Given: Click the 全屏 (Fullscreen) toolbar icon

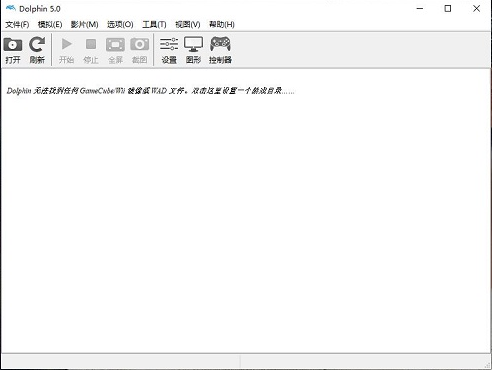Looking at the screenshot, I should pyautogui.click(x=115, y=45).
